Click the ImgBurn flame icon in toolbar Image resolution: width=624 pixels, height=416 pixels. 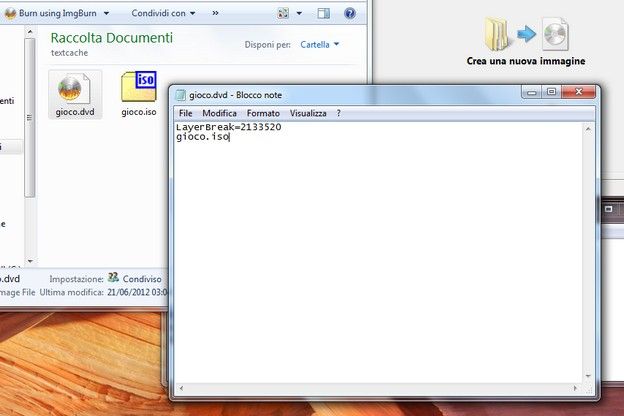[x=10, y=13]
